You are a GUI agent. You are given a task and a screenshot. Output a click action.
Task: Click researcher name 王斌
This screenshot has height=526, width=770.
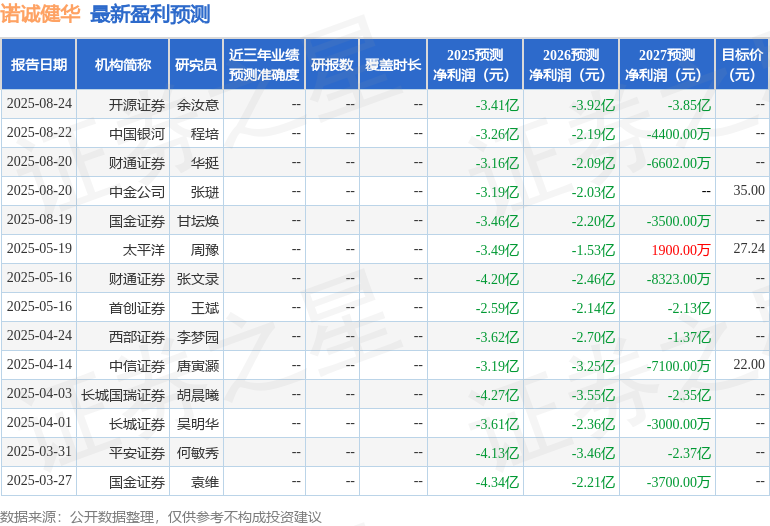(205, 307)
